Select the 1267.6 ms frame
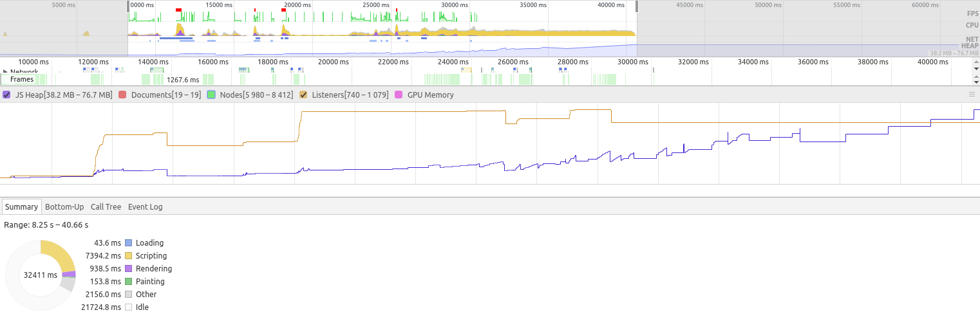Image resolution: width=980 pixels, height=319 pixels. pos(183,80)
